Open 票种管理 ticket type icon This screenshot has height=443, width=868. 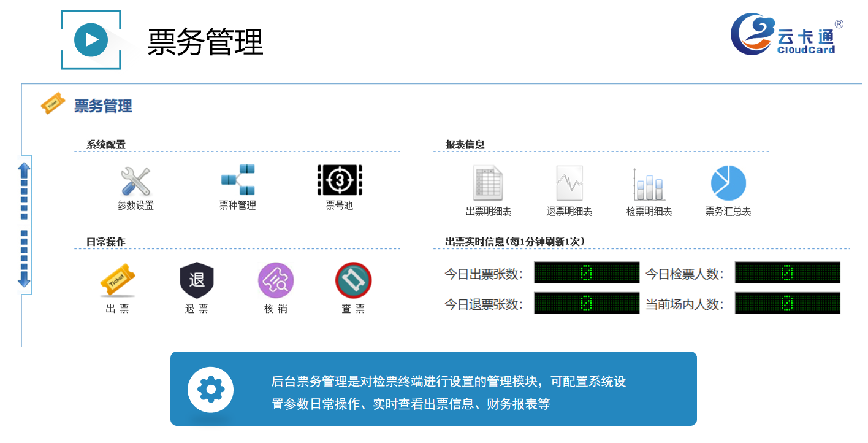238,179
